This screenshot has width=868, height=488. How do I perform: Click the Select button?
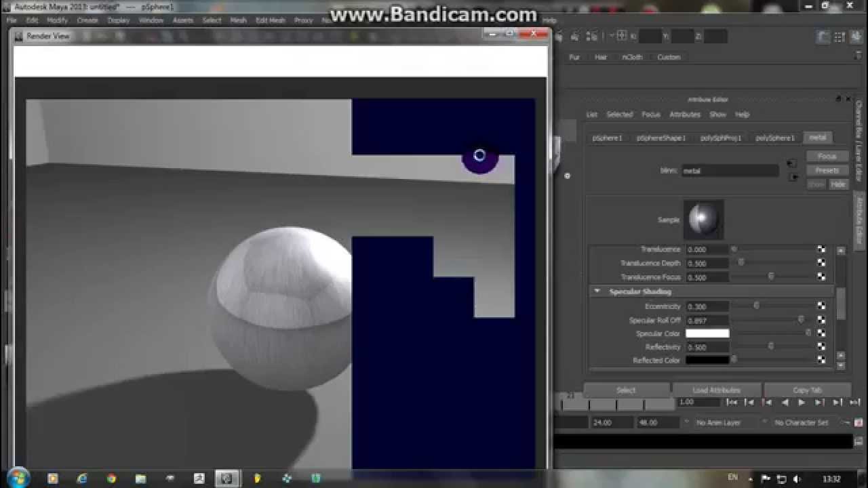pos(626,390)
